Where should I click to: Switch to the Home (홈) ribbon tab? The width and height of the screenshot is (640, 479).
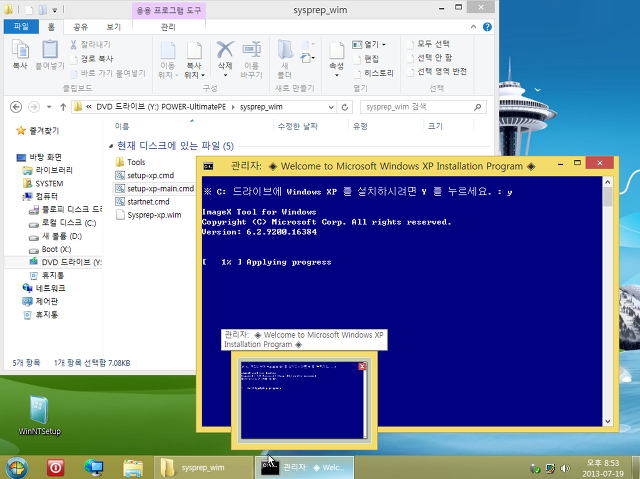point(51,27)
